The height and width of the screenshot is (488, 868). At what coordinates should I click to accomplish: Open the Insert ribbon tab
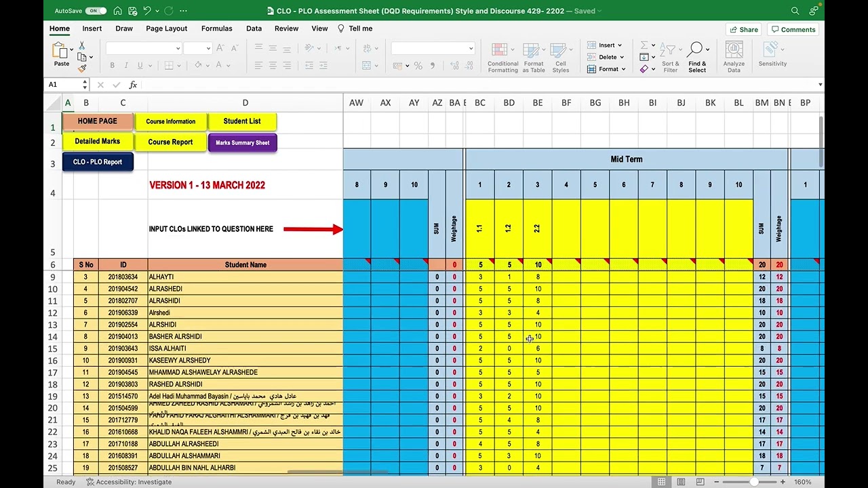(x=92, y=28)
